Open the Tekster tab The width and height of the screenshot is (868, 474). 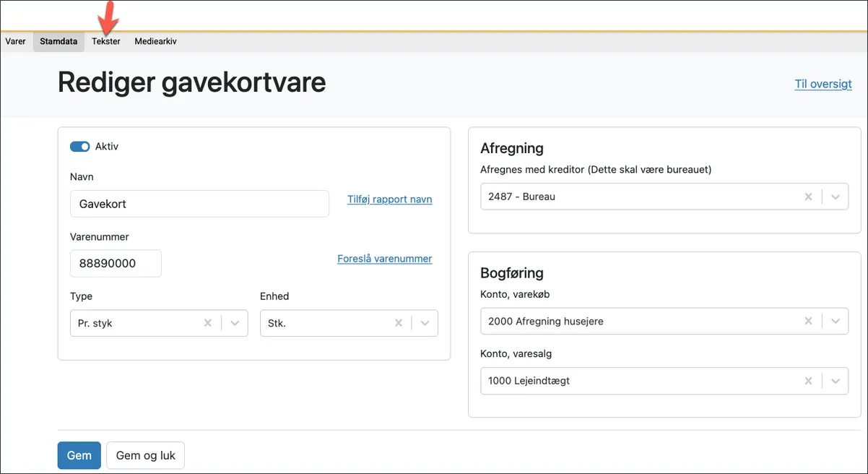coord(105,41)
